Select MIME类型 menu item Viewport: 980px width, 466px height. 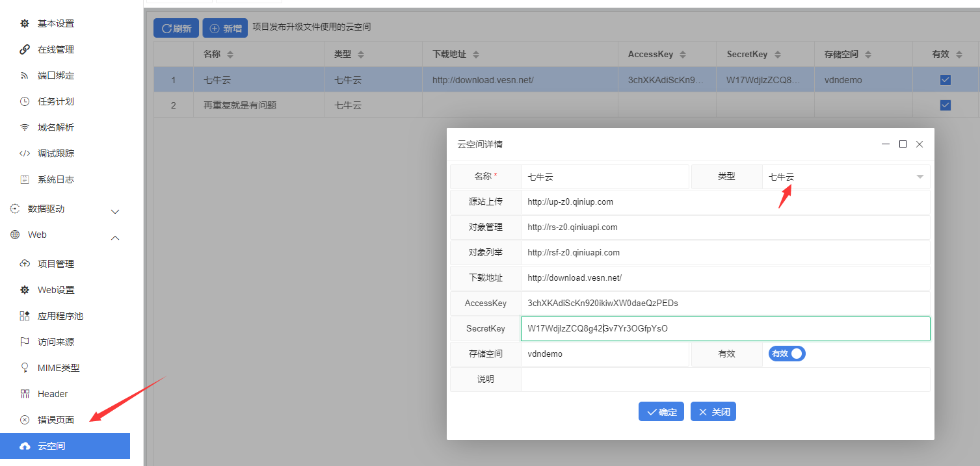click(x=59, y=368)
